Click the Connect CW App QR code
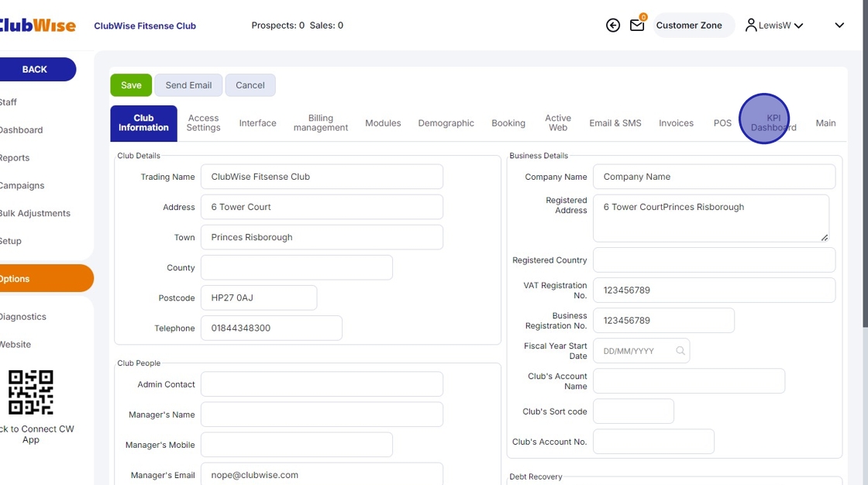 click(31, 392)
